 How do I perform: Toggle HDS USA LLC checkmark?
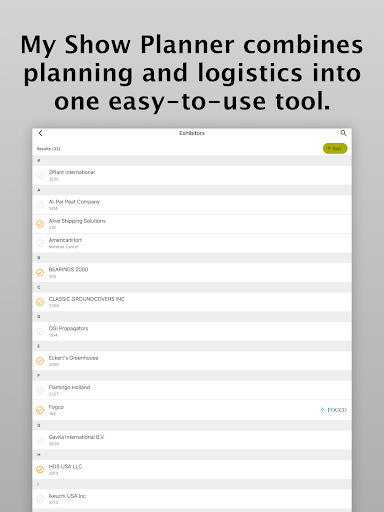pos(40,469)
